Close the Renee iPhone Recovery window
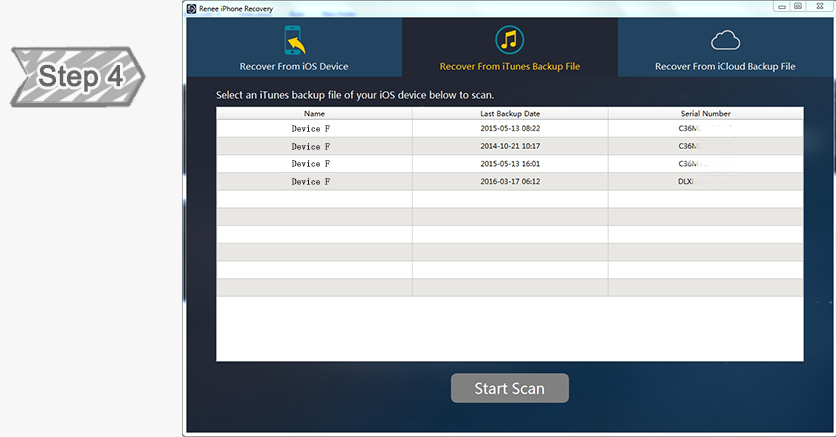 (x=819, y=6)
